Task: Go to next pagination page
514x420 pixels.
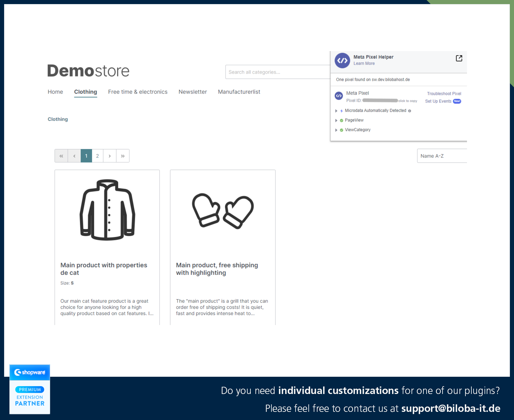Action: pos(110,156)
